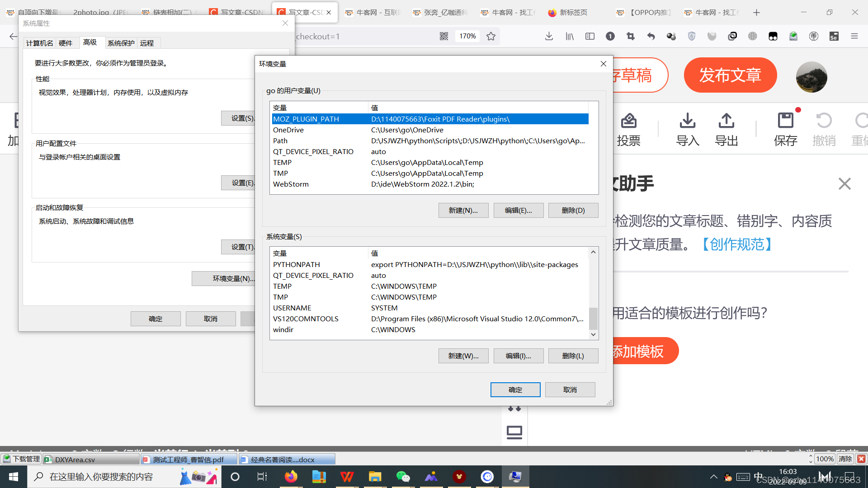Open DXYArea.csv in download bar

pyautogui.click(x=91, y=460)
